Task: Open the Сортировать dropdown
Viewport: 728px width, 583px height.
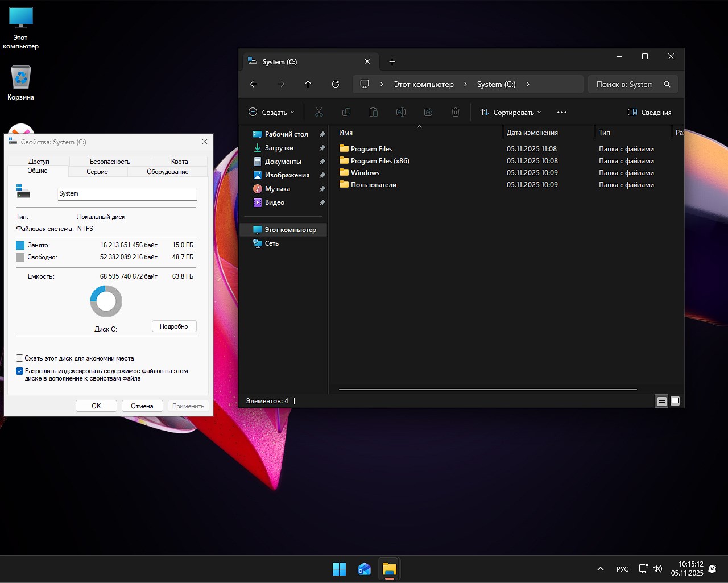Action: click(510, 112)
